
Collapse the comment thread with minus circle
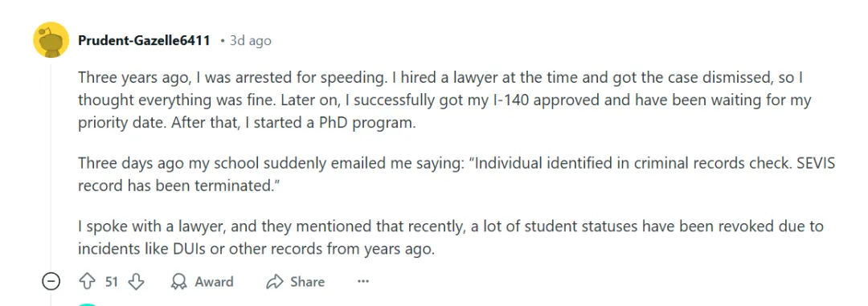[51, 282]
